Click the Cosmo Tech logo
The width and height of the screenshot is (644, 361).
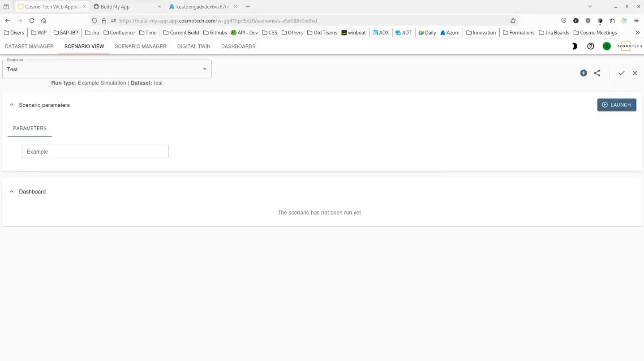tap(629, 46)
